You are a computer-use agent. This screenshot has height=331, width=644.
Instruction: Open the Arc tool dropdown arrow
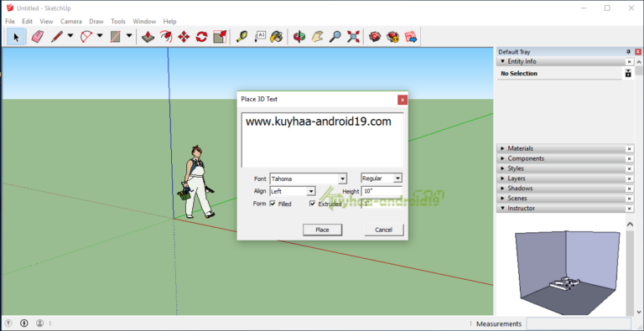[x=100, y=36]
